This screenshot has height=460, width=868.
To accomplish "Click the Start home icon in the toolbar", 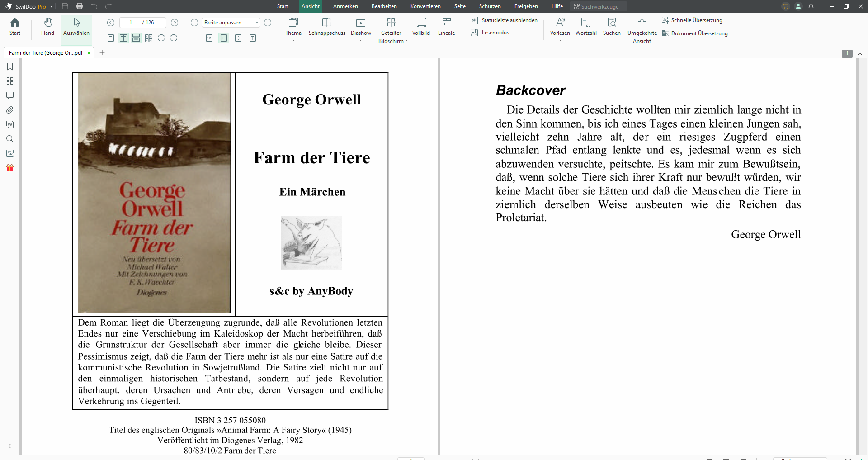I will click(15, 26).
